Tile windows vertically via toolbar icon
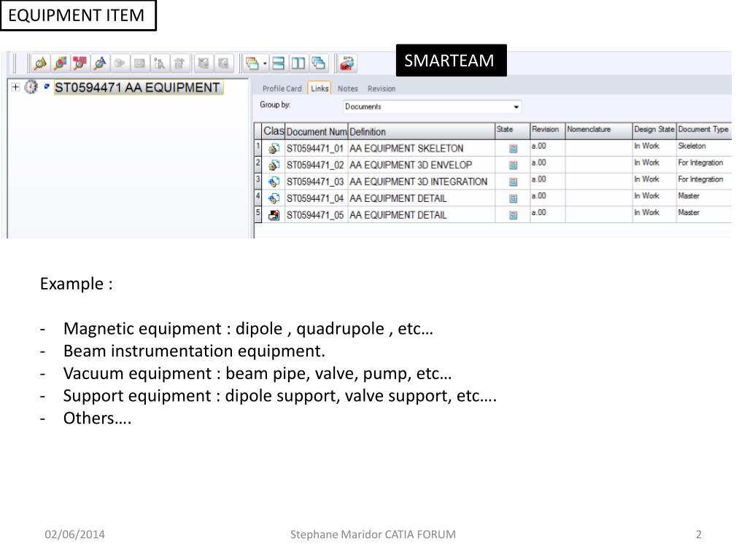 [x=298, y=63]
